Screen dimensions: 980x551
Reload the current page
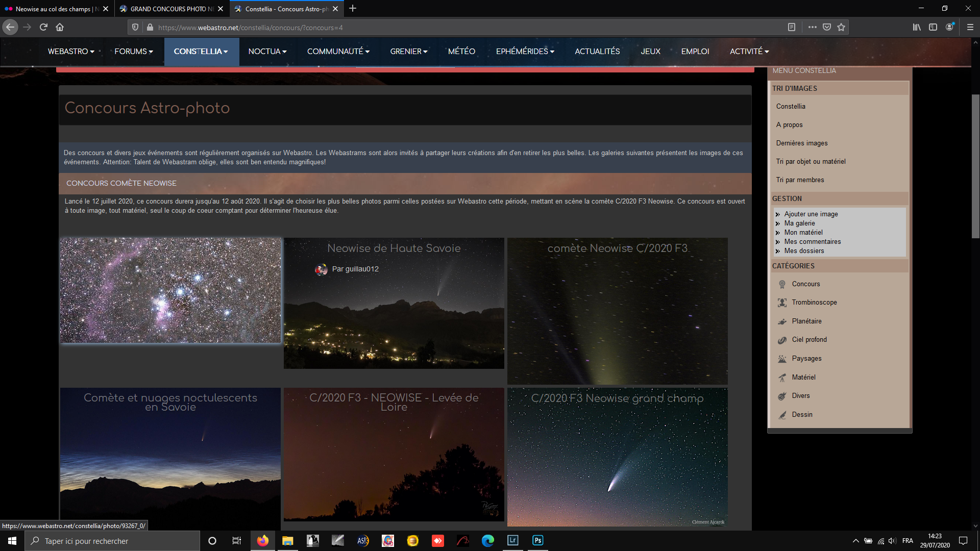point(43,27)
